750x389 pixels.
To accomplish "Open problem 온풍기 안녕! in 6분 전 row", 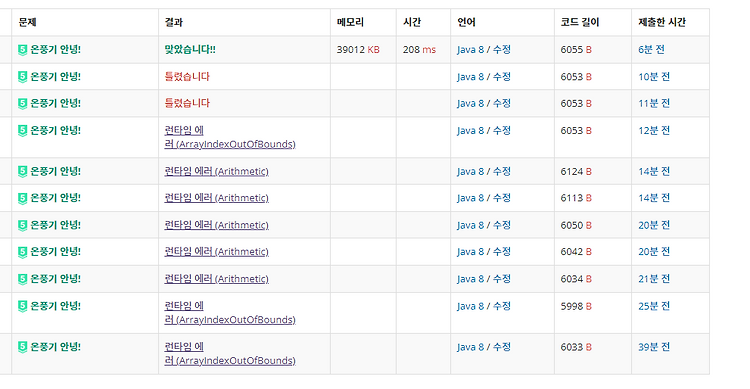I will [x=55, y=50].
